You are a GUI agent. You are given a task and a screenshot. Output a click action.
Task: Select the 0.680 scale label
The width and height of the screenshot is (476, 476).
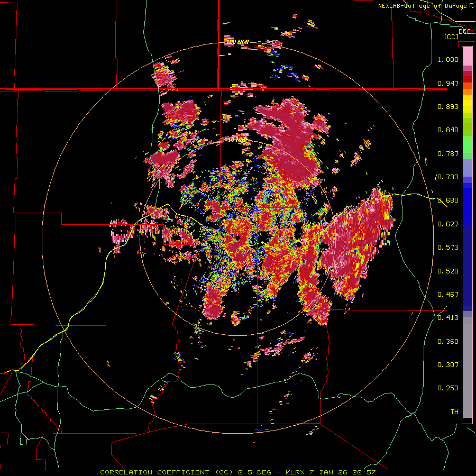coord(448,200)
